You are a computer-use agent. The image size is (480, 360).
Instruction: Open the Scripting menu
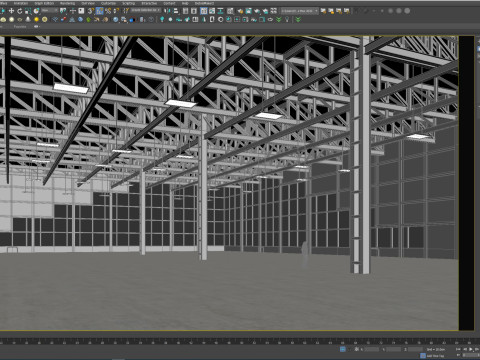pos(128,3)
